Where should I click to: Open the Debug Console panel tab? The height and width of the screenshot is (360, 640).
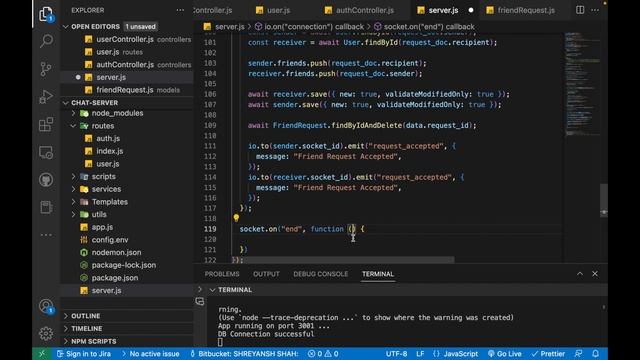click(x=320, y=274)
